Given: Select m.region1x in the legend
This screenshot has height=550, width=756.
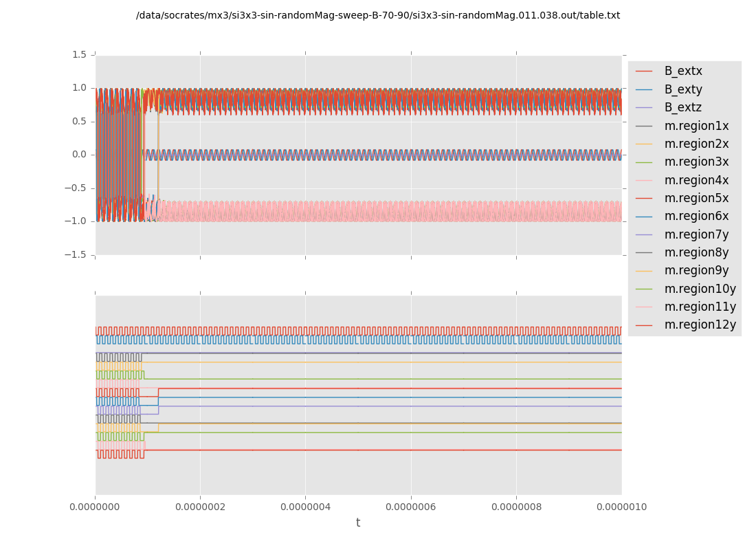Looking at the screenshot, I should coord(696,126).
